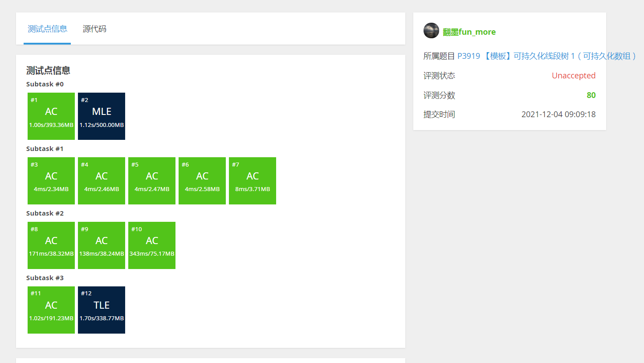Open test point #8 AC tile
Image resolution: width=644 pixels, height=363 pixels.
(51, 245)
